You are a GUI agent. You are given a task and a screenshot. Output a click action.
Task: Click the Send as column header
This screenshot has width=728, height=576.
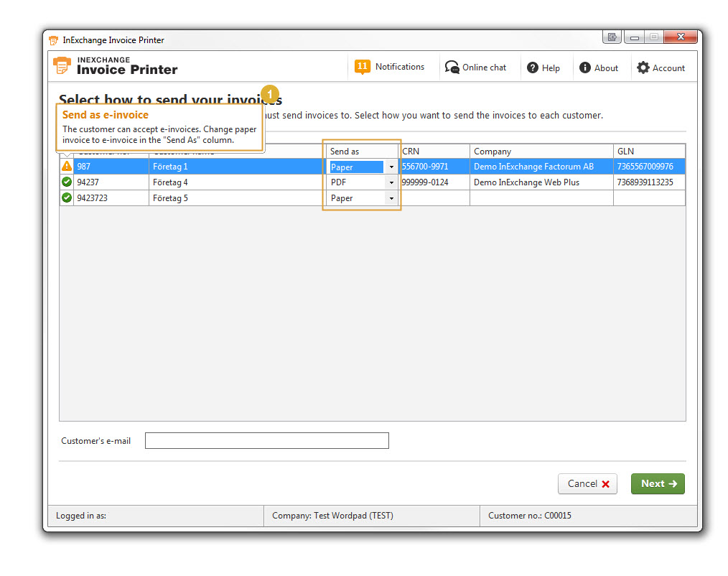click(362, 152)
